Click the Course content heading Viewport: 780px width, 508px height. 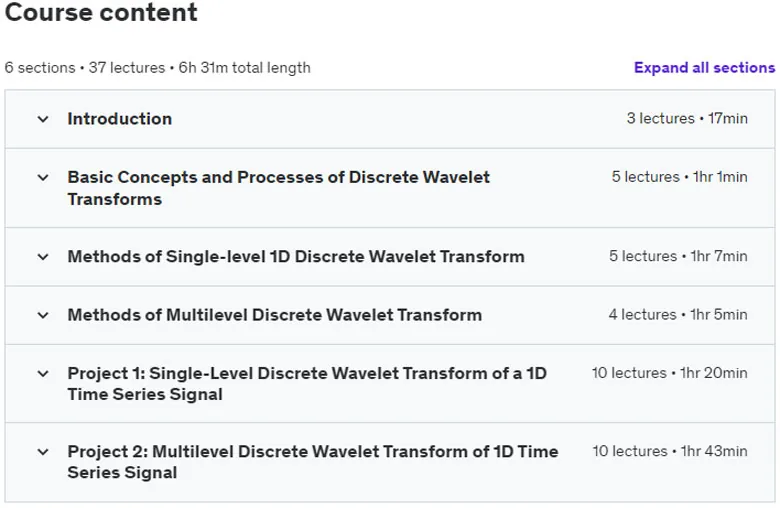pos(101,12)
